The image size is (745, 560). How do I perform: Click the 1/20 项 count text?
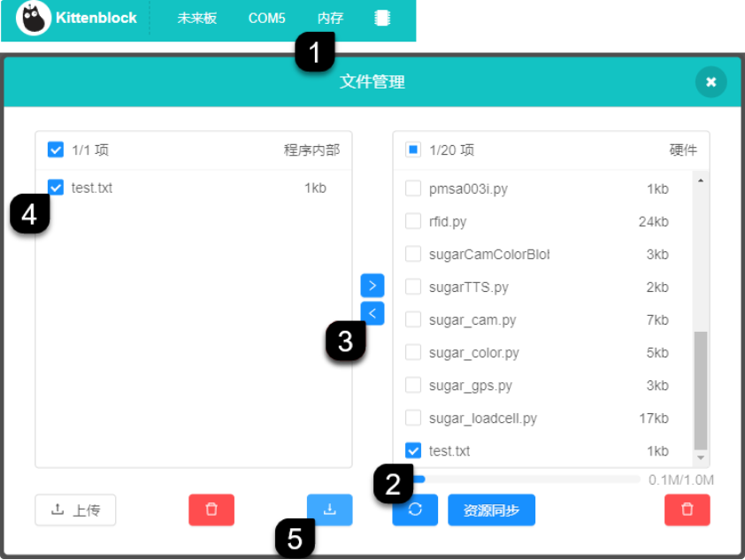tap(451, 150)
